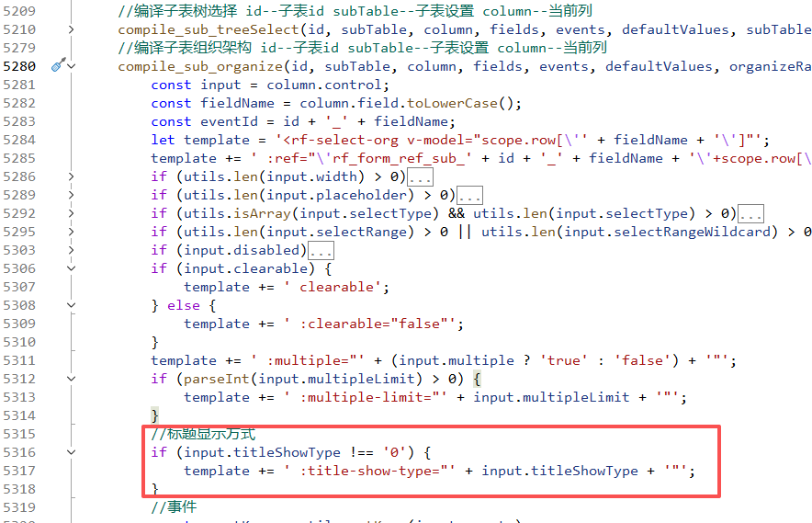
Task: Expand fold arrow beside input.disabled line 5303
Action: pos(72,250)
